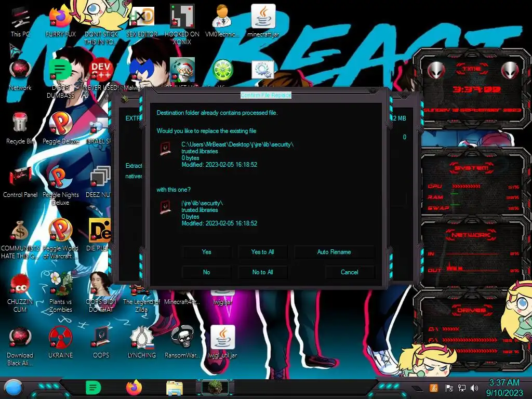The image size is (532, 399).
Task: Switch to the Minecraft block taskbar item
Action: point(215,388)
